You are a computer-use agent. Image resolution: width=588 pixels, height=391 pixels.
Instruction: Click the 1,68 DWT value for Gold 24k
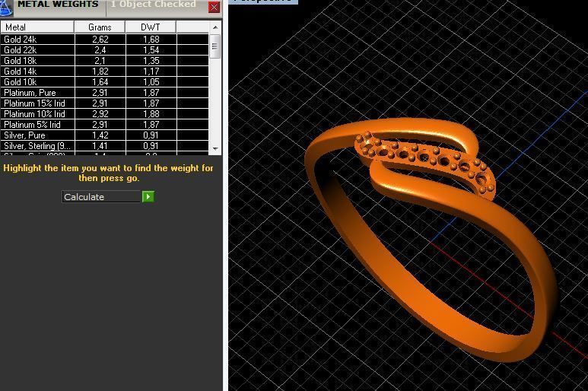pyautogui.click(x=151, y=40)
